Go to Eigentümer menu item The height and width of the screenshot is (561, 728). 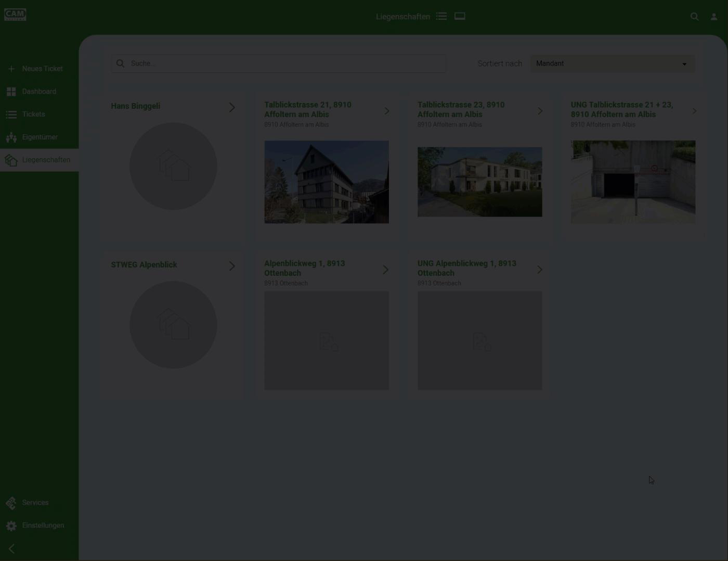[40, 137]
